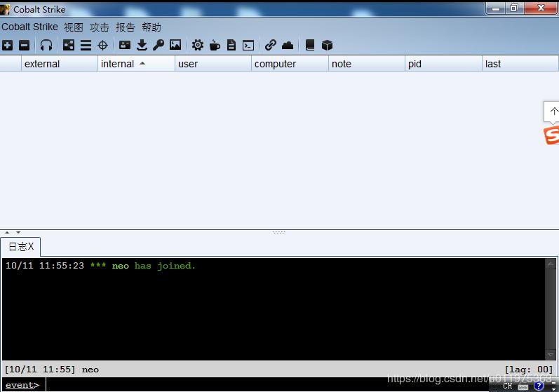559x392 pixels.
Task: Click the coffee cup toolbar icon
Action: coord(215,45)
